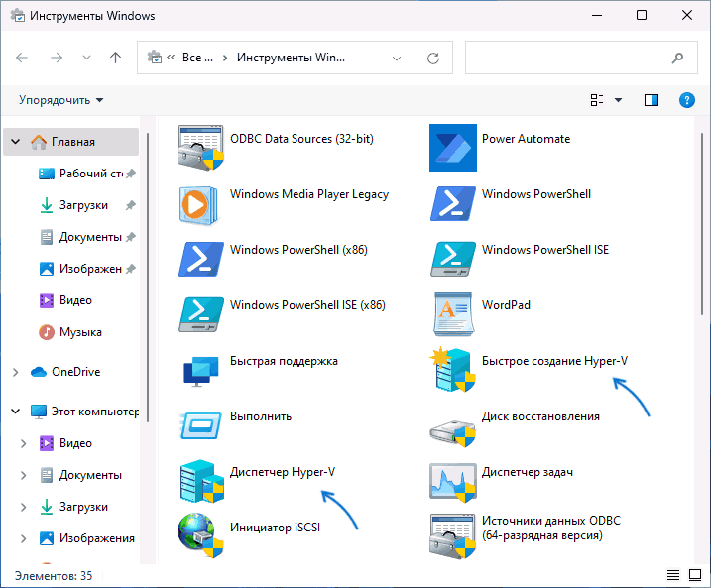This screenshot has width=711, height=588.
Task: Select OneDrive in navigation pane
Action: (65, 372)
